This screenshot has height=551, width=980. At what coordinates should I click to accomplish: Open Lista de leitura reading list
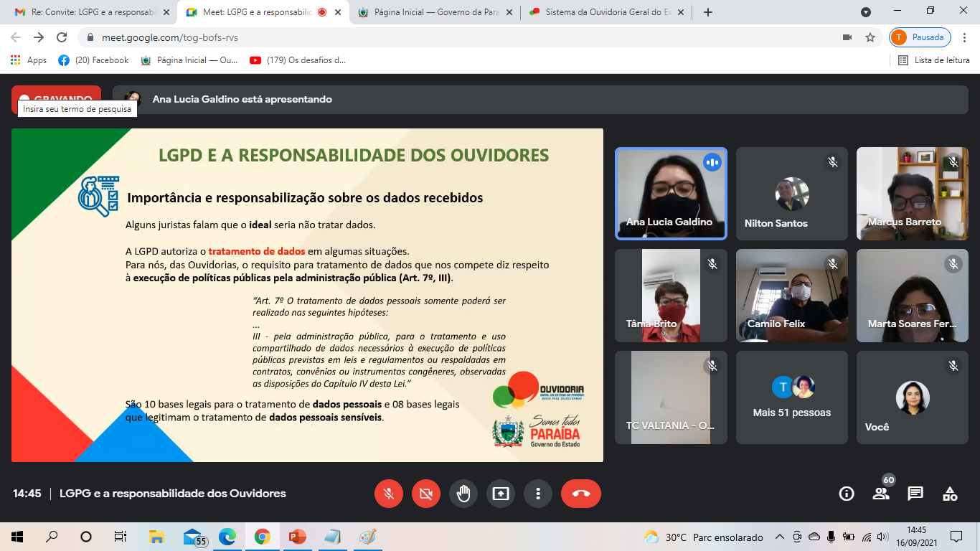tap(934, 60)
